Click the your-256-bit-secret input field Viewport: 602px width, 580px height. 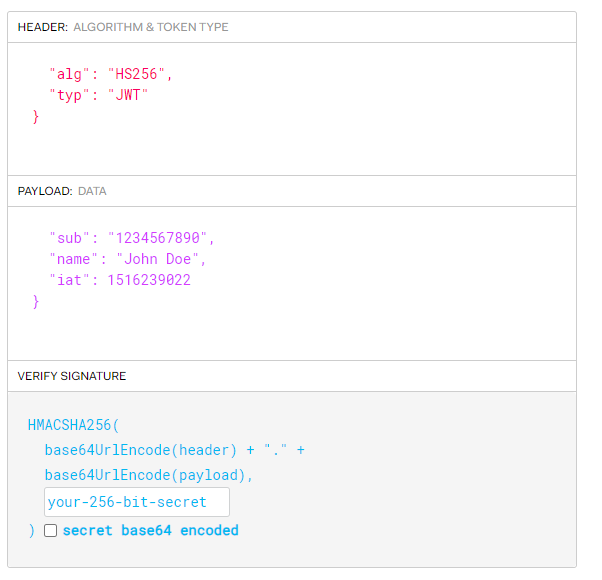pos(136,502)
